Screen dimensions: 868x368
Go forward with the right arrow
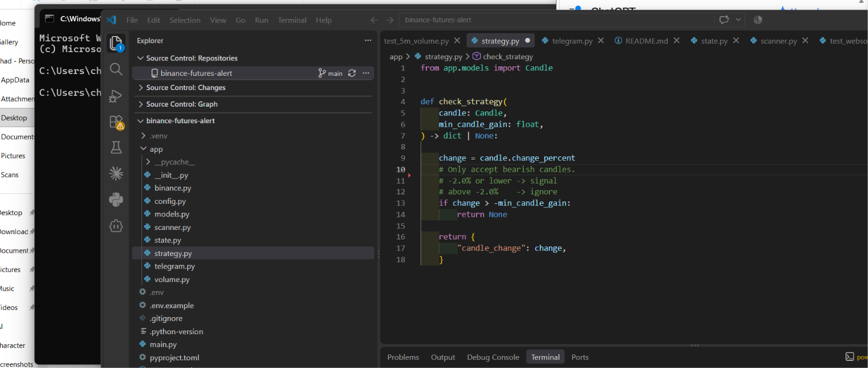coord(390,20)
